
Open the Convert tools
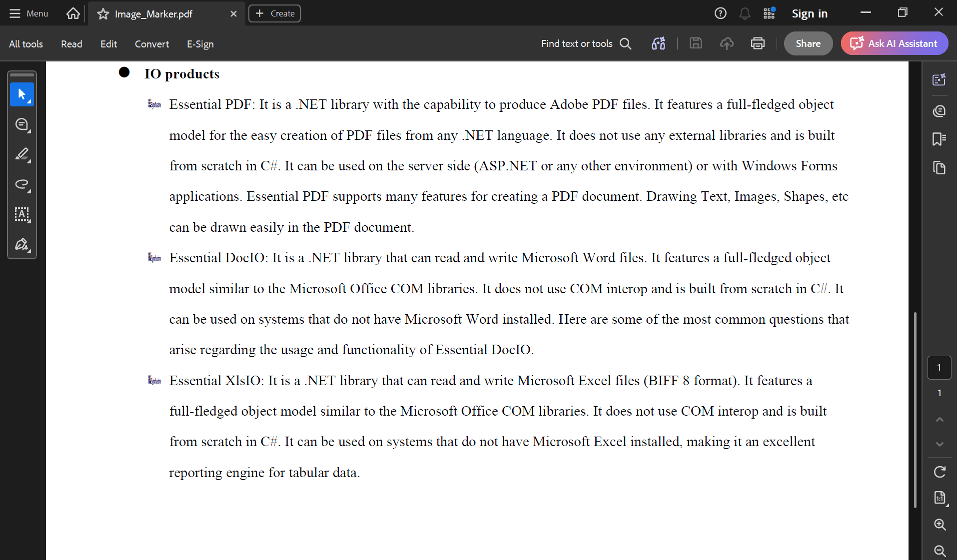(152, 44)
